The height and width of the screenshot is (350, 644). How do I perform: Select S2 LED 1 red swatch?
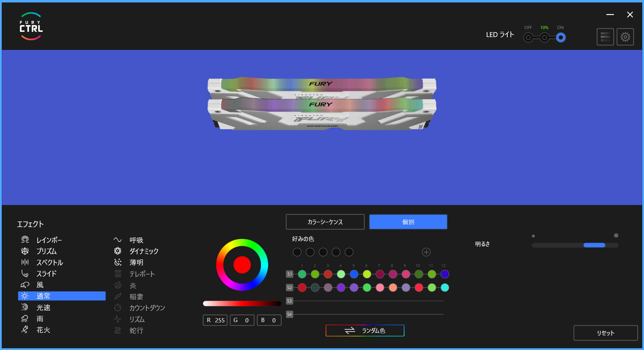pyautogui.click(x=302, y=287)
